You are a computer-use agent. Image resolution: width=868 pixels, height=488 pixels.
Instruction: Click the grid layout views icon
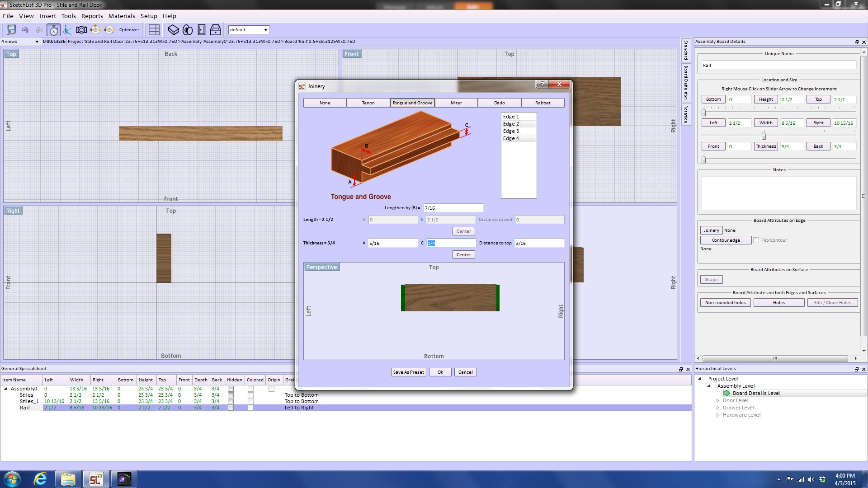pos(154,30)
